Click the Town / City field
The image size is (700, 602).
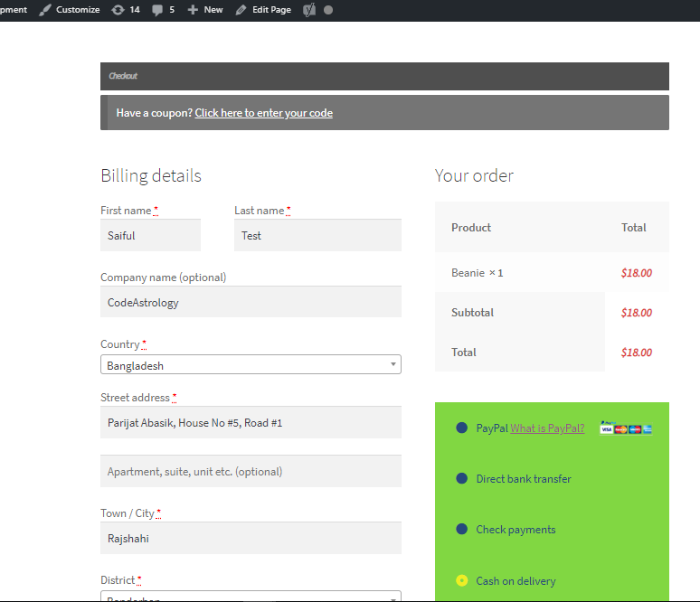click(x=251, y=538)
